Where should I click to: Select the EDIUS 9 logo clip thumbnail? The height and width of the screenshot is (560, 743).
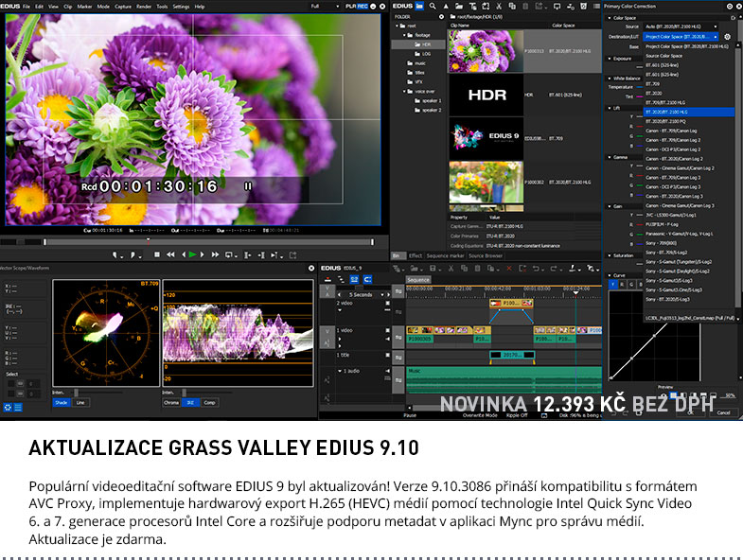[486, 138]
